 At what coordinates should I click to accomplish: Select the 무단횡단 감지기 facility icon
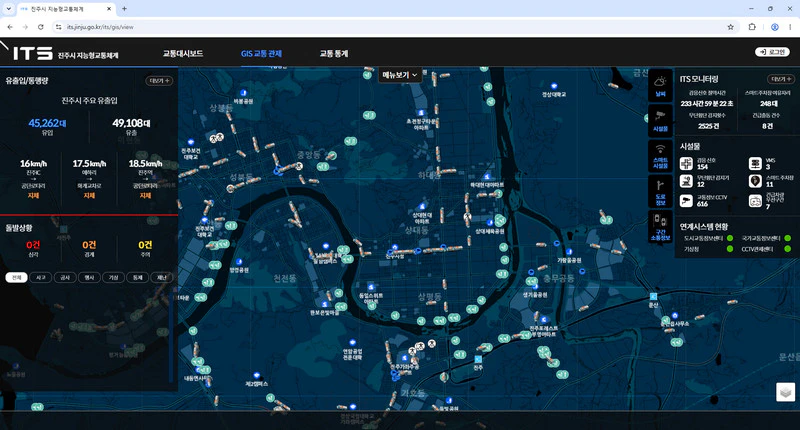(x=686, y=181)
